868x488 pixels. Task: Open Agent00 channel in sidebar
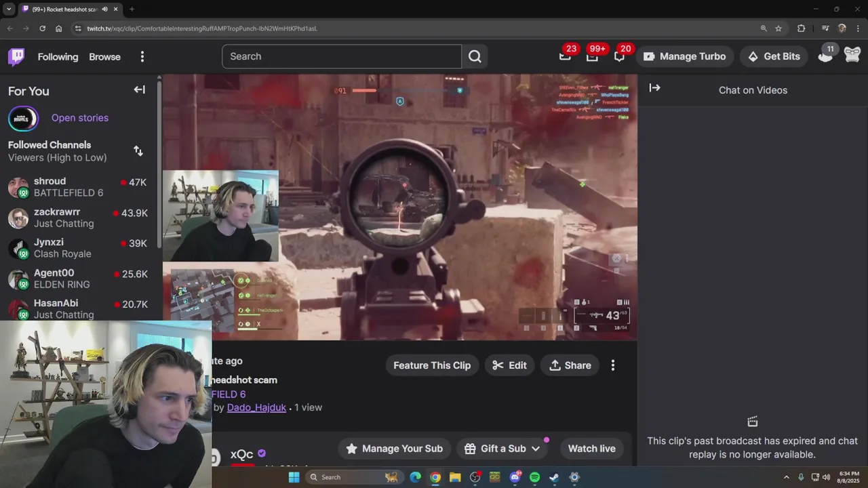[x=77, y=279]
